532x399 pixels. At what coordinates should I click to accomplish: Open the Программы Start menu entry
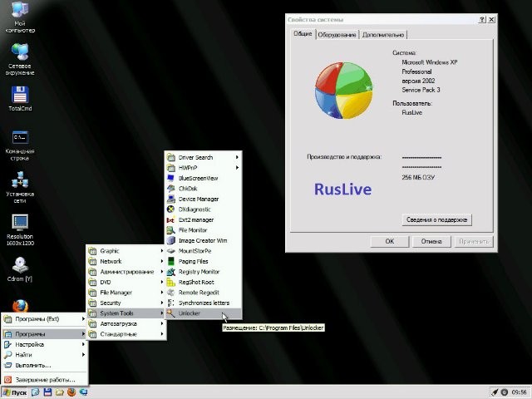point(44,334)
